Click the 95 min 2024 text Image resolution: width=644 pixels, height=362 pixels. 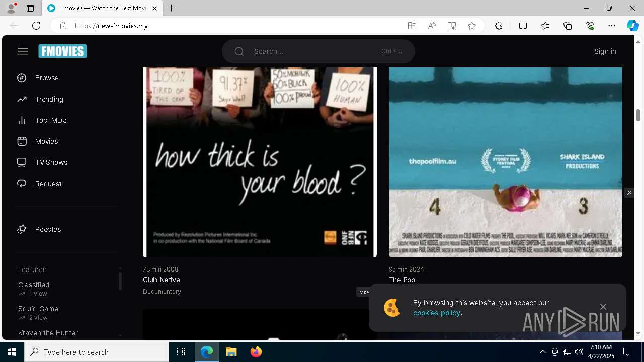pyautogui.click(x=407, y=269)
